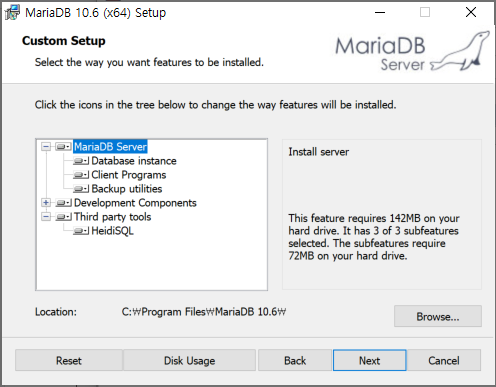Select the MariaDB Server tree item
This screenshot has height=387, width=496.
(x=110, y=147)
